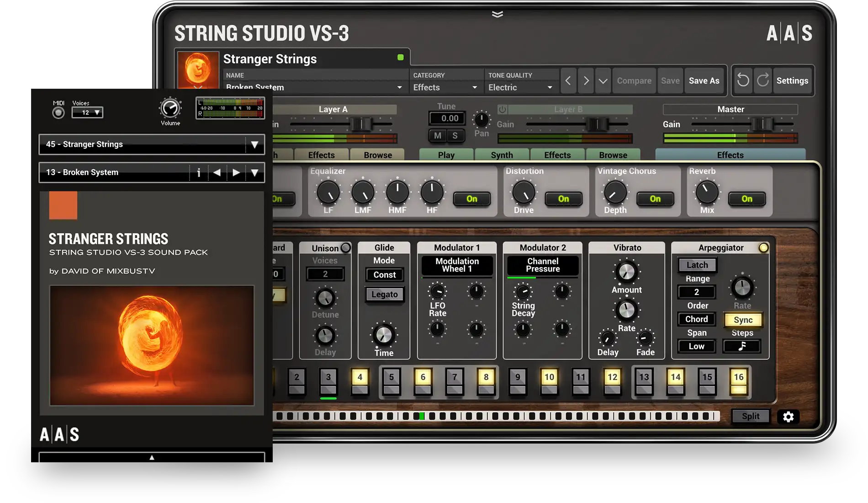Click the Master Gain slider handle

(762, 124)
